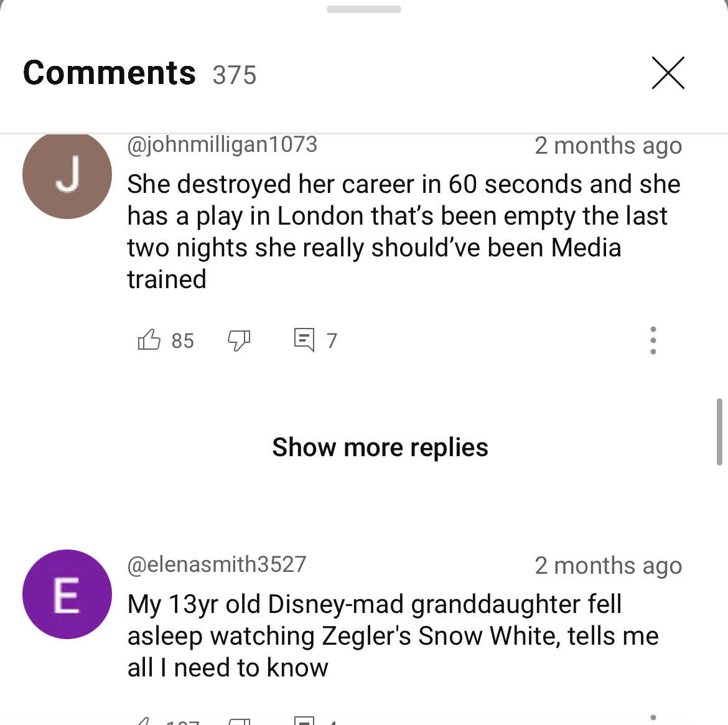Open the reply icon on johnmilligan1073's comment
This screenshot has height=725, width=728.
pyautogui.click(x=304, y=340)
